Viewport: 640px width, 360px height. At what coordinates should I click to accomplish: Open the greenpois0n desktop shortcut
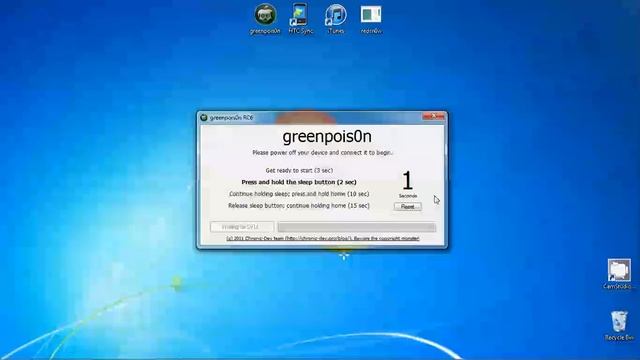pos(265,19)
